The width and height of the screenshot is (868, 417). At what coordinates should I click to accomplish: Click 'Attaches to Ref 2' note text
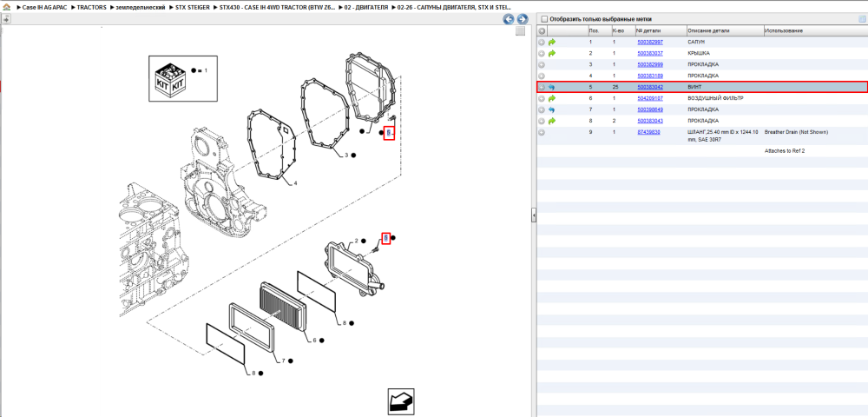[x=785, y=150]
